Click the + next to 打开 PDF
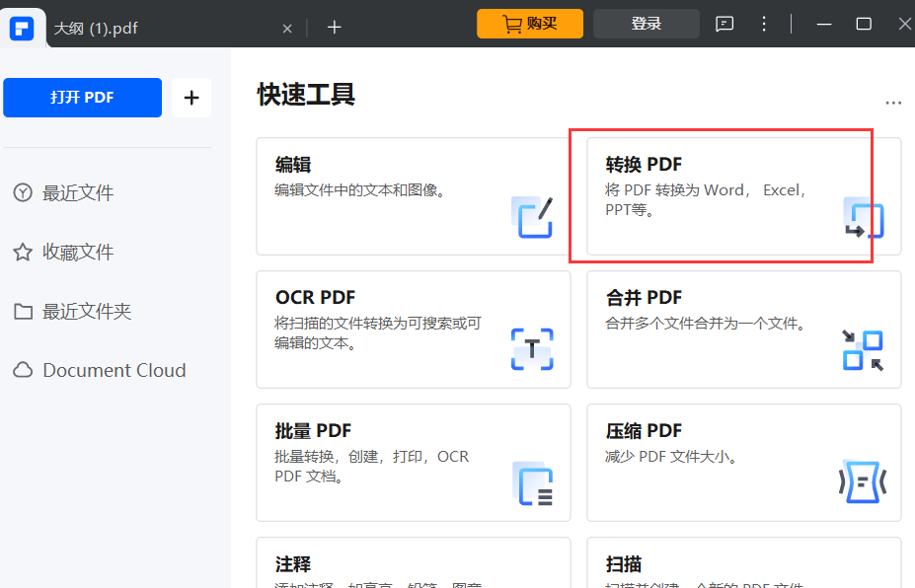Image resolution: width=915 pixels, height=588 pixels. 191,98
